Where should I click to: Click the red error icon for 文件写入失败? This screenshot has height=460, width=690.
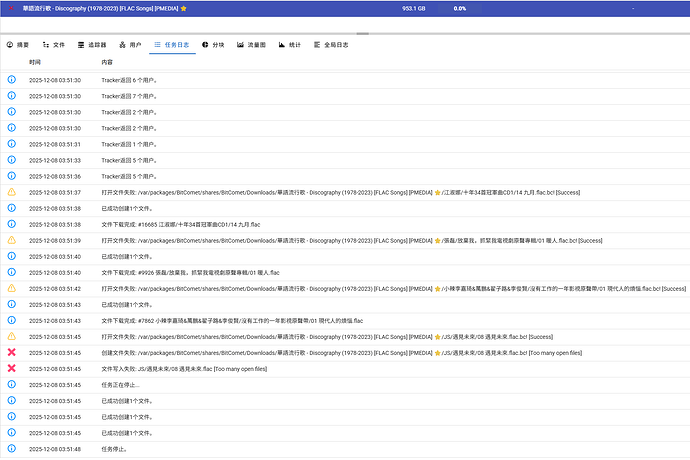click(12, 369)
